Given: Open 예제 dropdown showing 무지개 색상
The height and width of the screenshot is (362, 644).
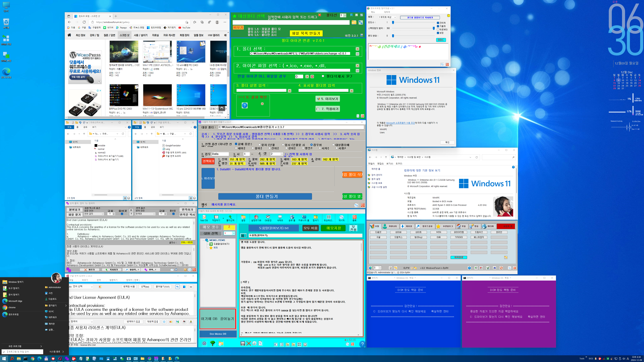Looking at the screenshot, I should 387,17.
